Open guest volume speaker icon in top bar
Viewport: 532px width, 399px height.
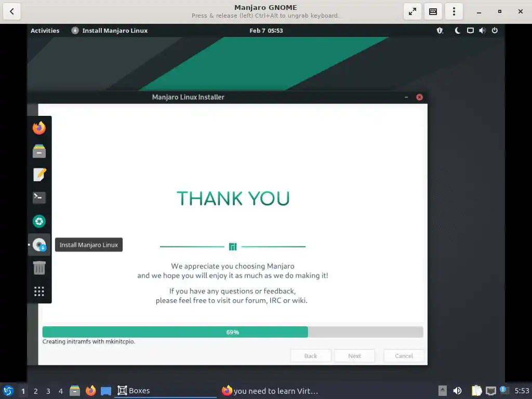[x=482, y=31]
